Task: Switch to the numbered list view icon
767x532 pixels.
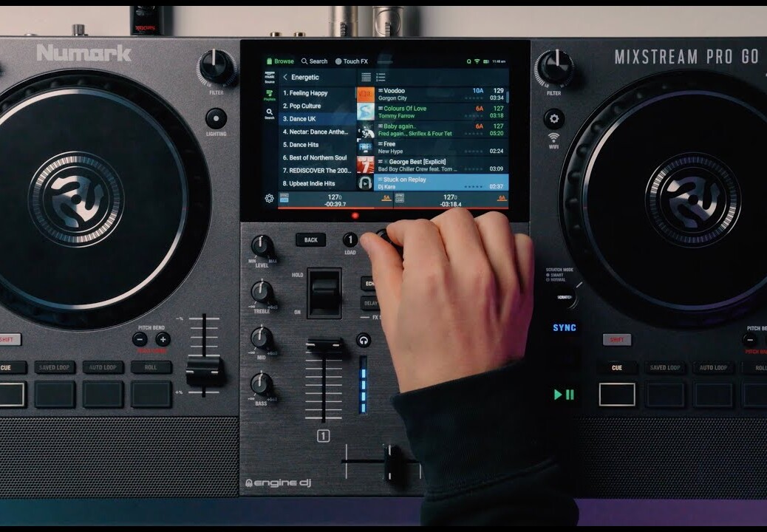Action: (381, 77)
